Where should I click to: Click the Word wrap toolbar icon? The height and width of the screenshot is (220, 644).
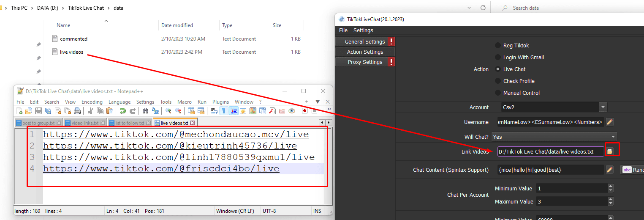point(214,111)
